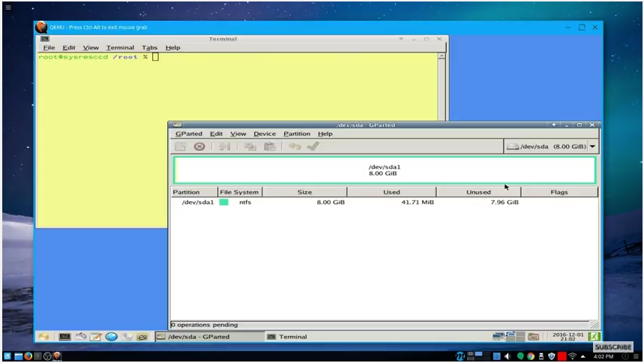
Task: Click the ntfs color swatch in partition row
Action: coord(224,202)
